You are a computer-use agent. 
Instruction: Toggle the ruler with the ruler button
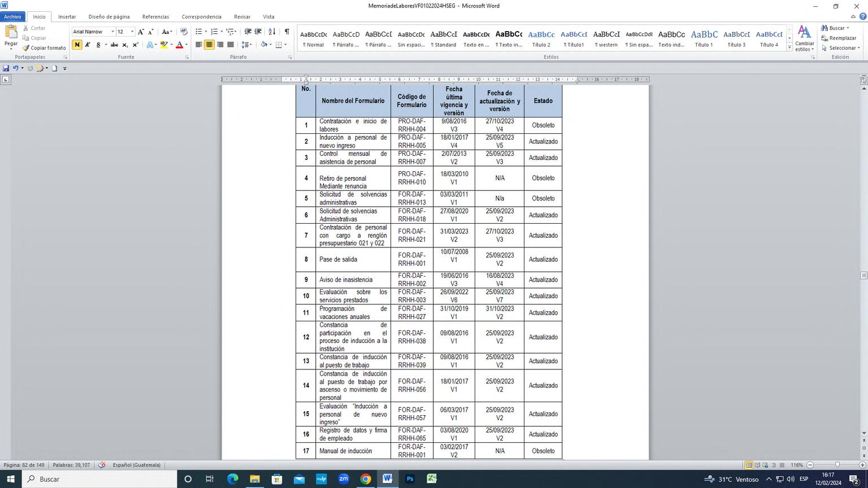click(x=863, y=81)
